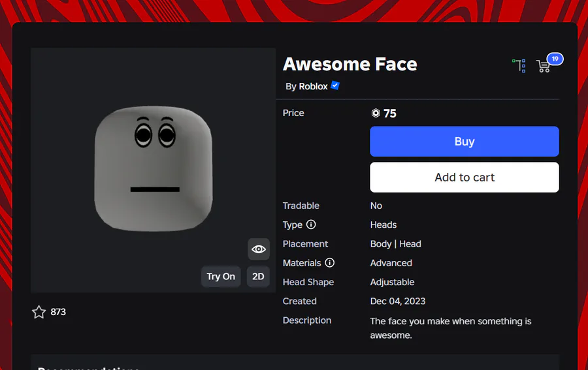Favorite the item with the star icon
The height and width of the screenshot is (370, 588).
pyautogui.click(x=39, y=312)
